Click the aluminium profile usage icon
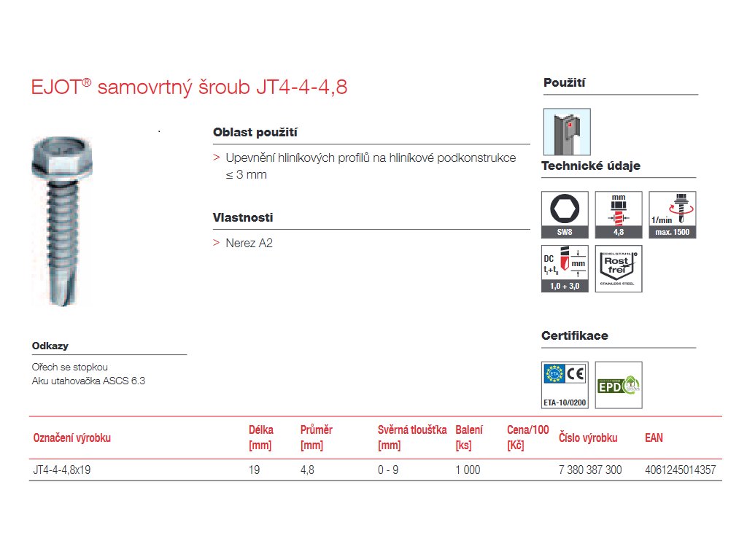Viewport: 747px width, 560px height. (x=567, y=132)
